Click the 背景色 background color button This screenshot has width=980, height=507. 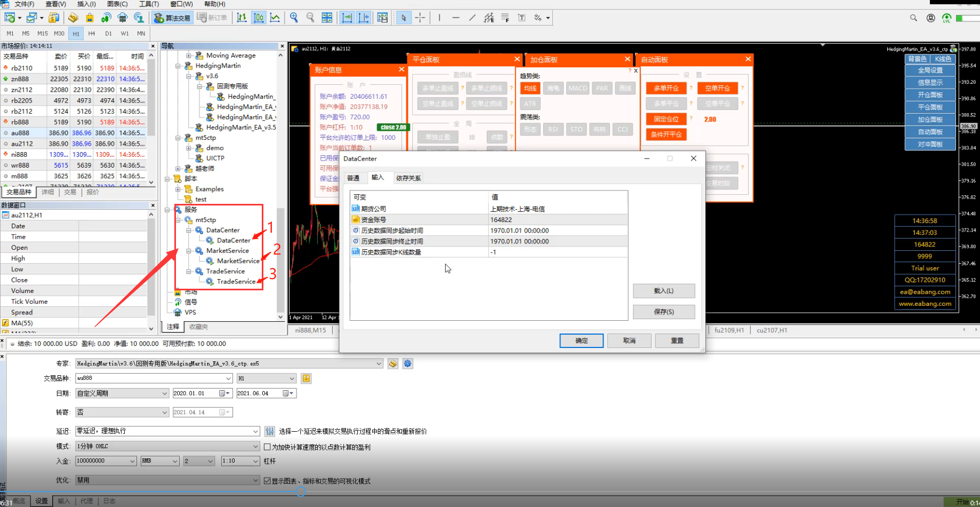pos(918,59)
